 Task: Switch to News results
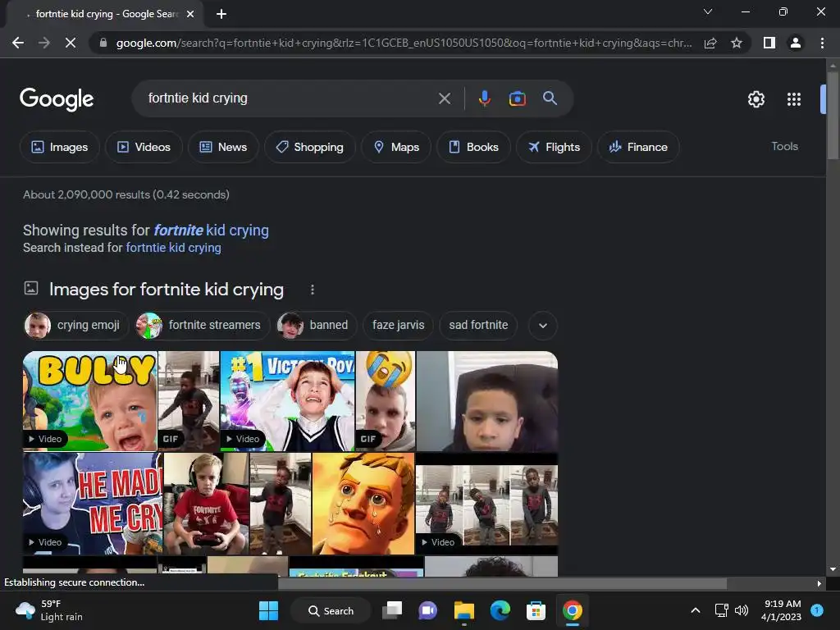pos(223,147)
